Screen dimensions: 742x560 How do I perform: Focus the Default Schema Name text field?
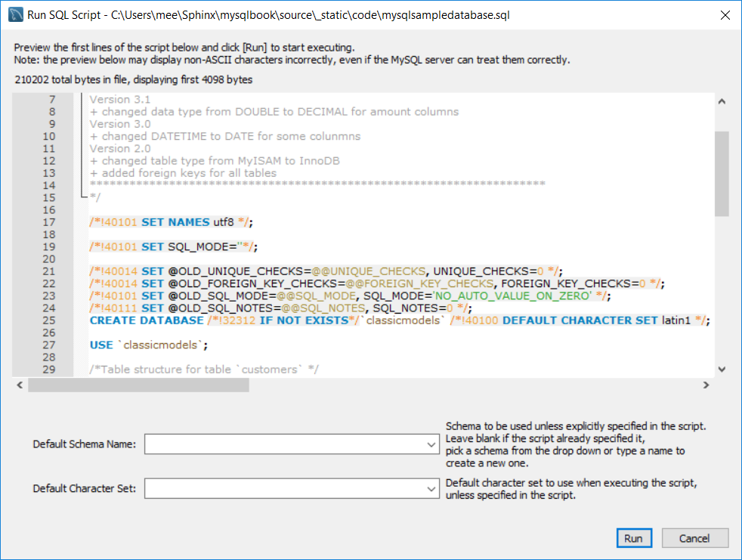283,444
